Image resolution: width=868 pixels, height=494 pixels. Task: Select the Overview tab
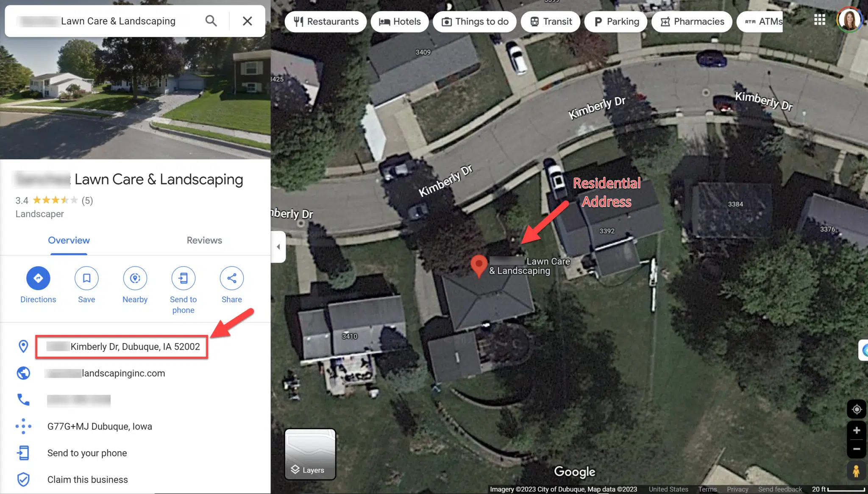pyautogui.click(x=69, y=240)
